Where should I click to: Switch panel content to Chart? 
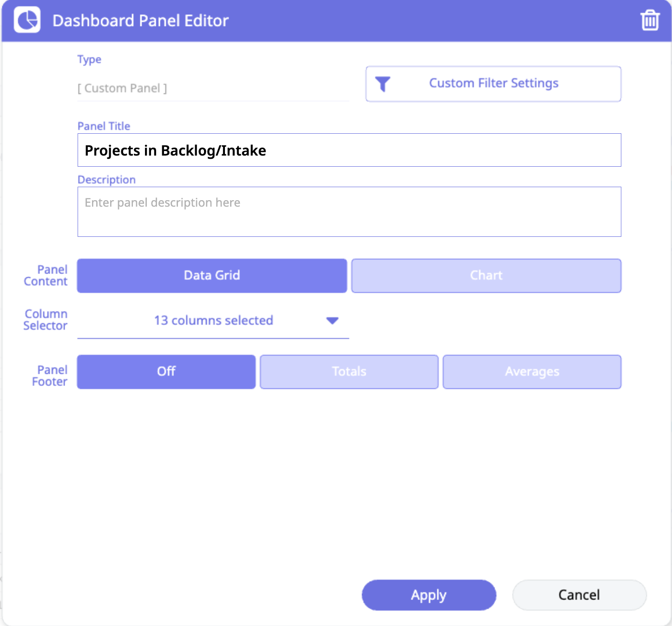[x=486, y=275]
